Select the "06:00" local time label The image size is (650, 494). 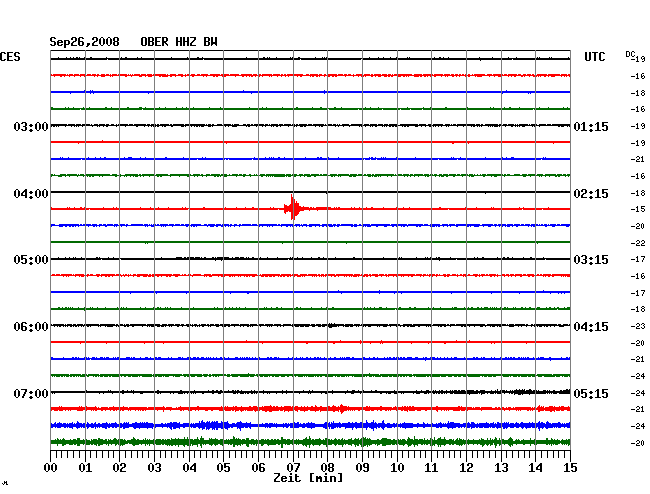31,327
